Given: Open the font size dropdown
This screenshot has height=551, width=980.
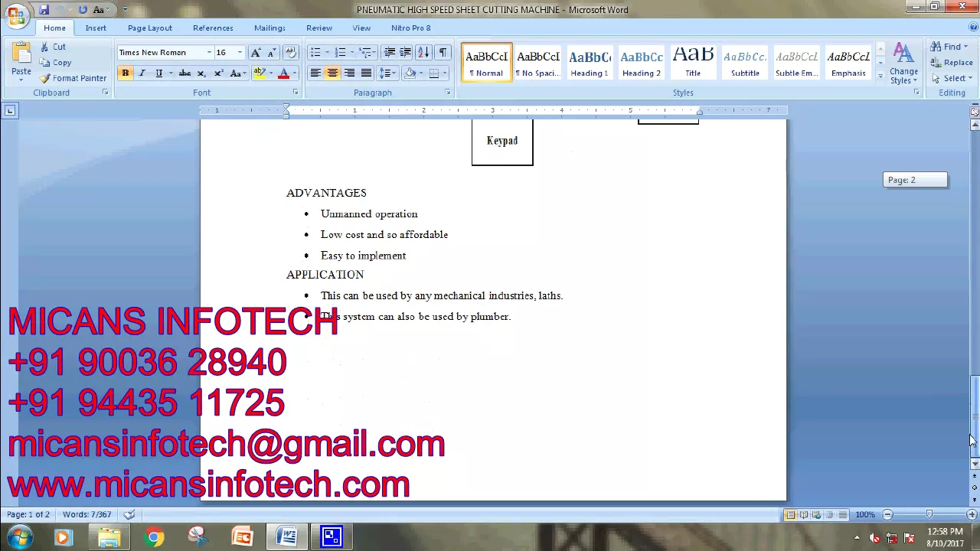Looking at the screenshot, I should [240, 53].
